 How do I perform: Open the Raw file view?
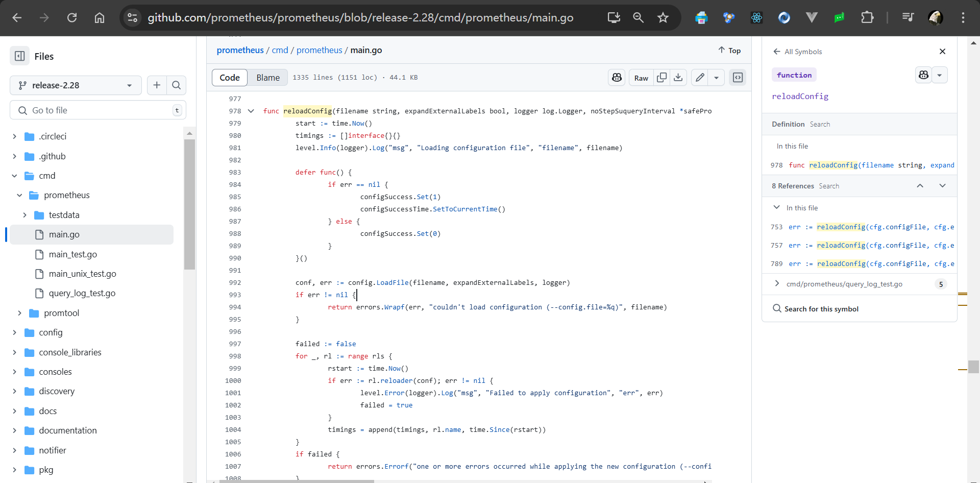tap(641, 78)
